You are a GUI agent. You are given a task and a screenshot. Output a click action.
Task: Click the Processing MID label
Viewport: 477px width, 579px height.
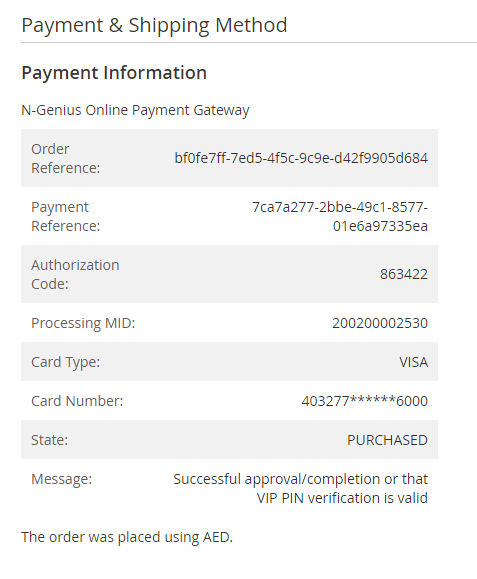83,323
